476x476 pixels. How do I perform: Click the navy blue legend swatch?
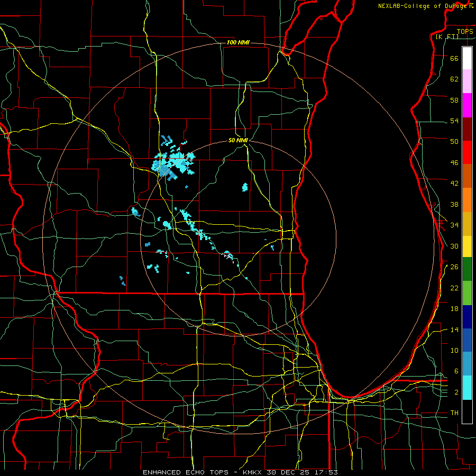pyautogui.click(x=467, y=317)
